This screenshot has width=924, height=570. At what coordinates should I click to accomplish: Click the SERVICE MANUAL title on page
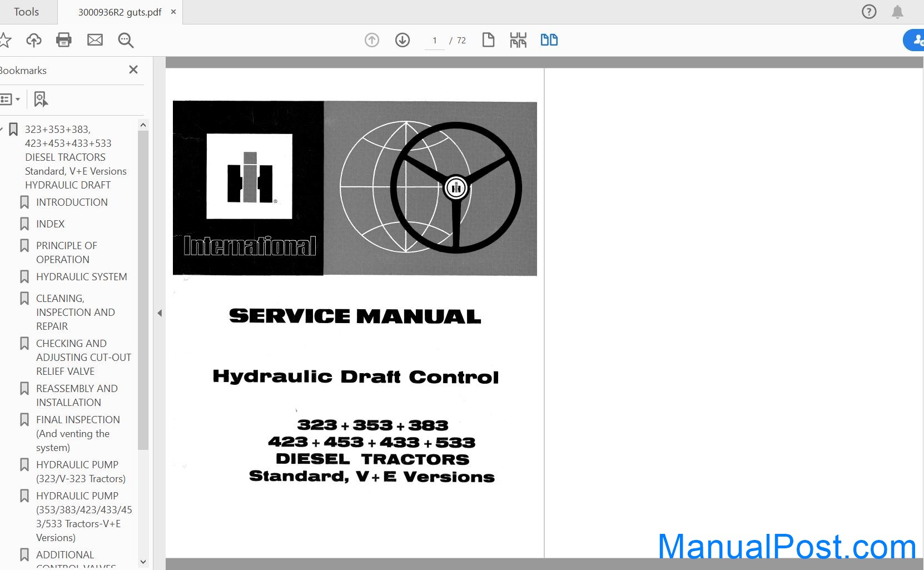355,316
